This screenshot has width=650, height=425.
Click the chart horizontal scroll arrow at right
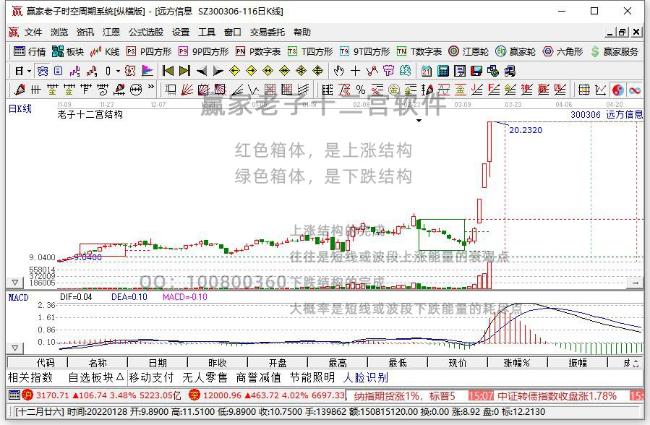635,283
